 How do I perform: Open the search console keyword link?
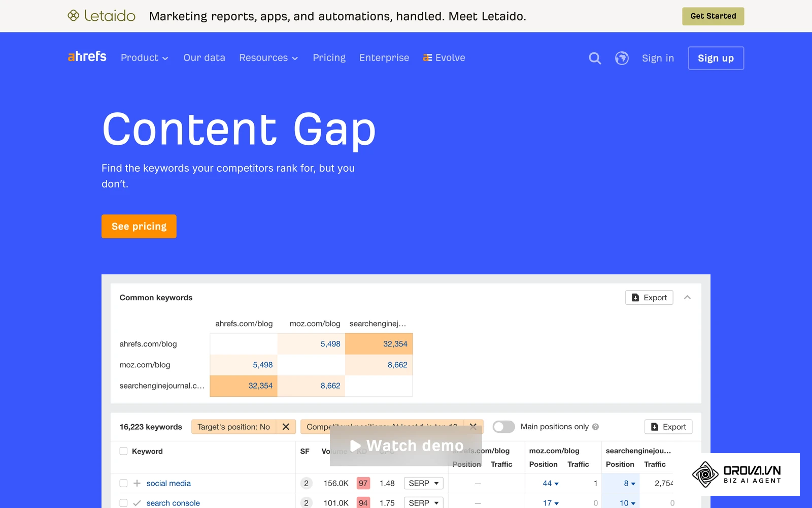pyautogui.click(x=173, y=503)
